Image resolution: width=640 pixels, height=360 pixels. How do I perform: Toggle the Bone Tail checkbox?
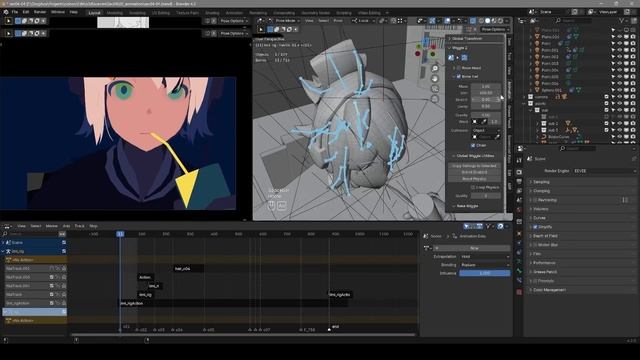pyautogui.click(x=458, y=77)
